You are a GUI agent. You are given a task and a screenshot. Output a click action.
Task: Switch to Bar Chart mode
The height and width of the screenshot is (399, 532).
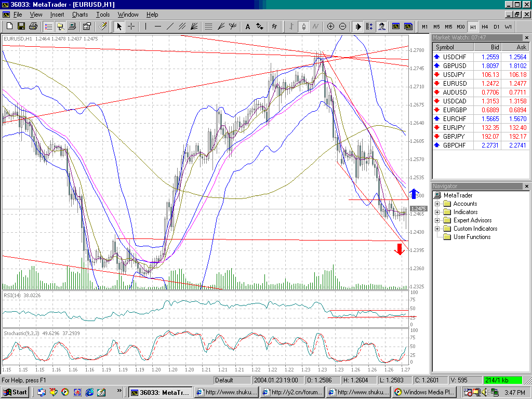[x=291, y=26]
